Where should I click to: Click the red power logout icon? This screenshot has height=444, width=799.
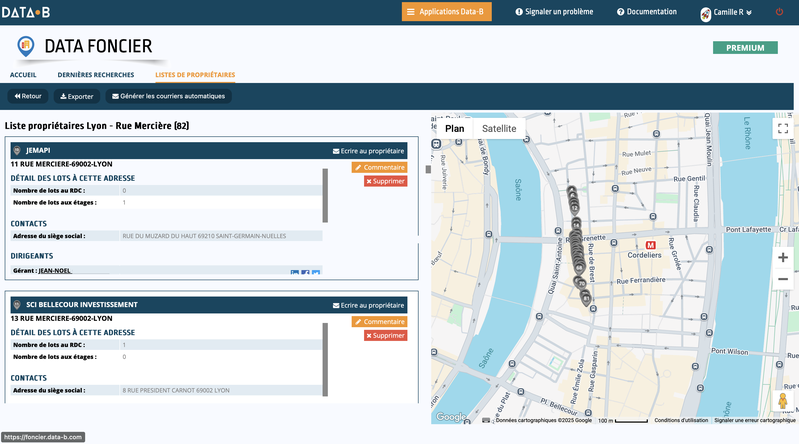coord(779,12)
